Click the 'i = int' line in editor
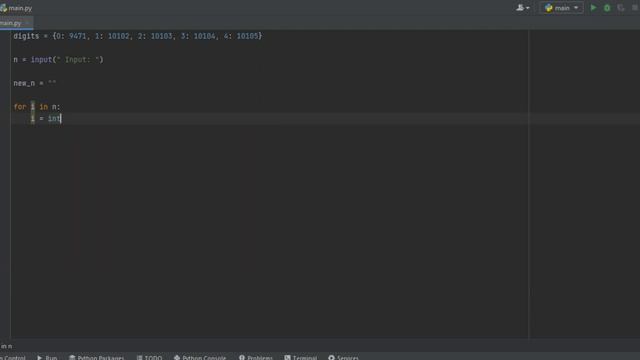 pyautogui.click(x=46, y=118)
